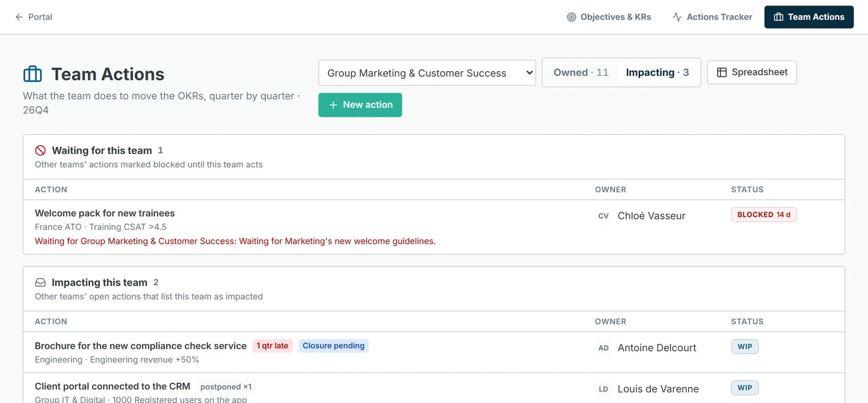Click the Engineering · Engineering revenue +50% line

(117, 360)
